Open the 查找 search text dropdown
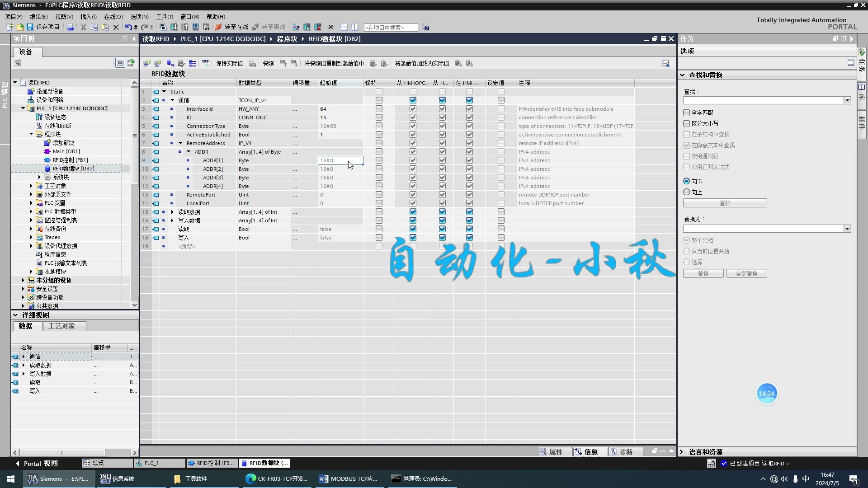This screenshot has width=868, height=488. [x=847, y=100]
